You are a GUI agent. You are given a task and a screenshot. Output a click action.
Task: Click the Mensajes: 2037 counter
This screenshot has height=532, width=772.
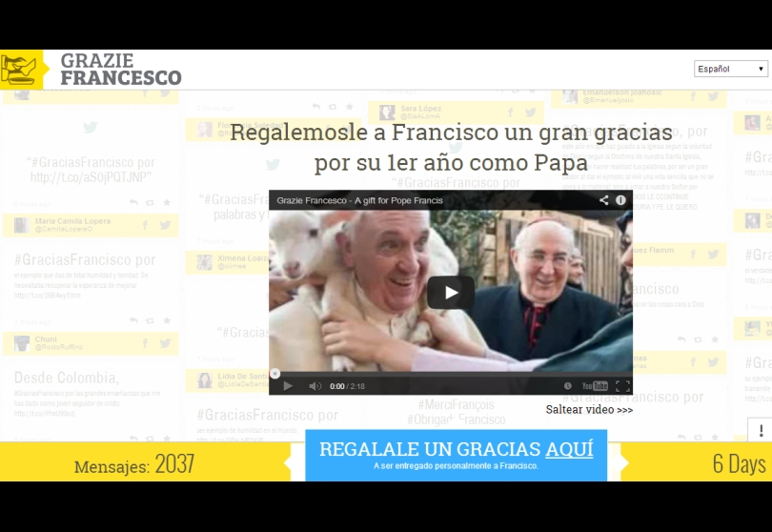[134, 464]
